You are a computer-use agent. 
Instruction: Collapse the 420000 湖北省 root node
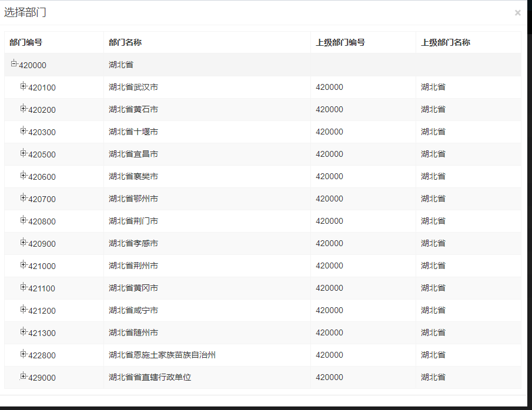[14, 63]
